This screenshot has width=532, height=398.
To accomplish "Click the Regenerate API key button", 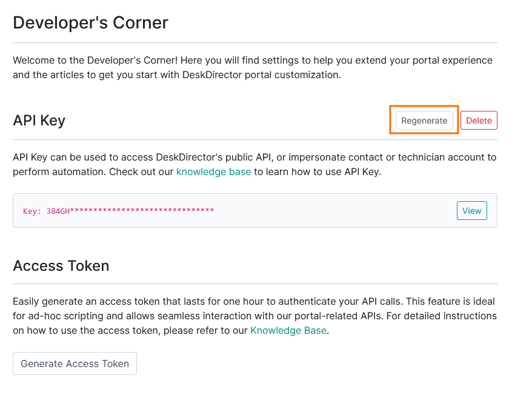I will tap(424, 121).
